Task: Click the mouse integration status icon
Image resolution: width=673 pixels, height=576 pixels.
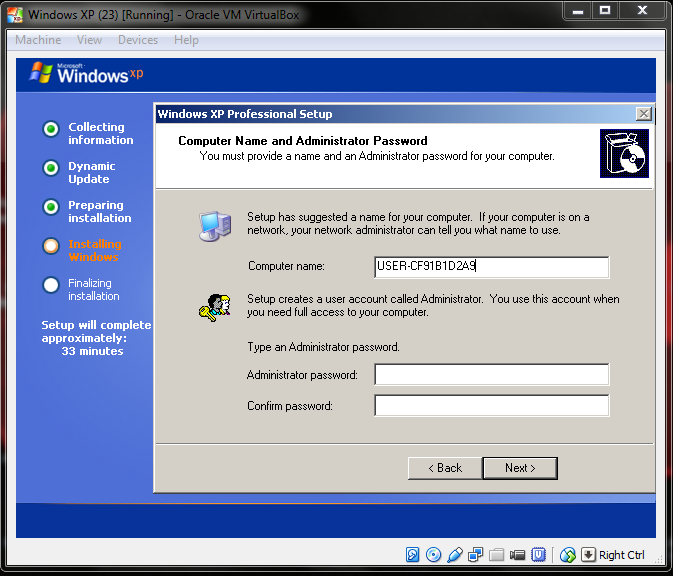Action: pos(567,555)
